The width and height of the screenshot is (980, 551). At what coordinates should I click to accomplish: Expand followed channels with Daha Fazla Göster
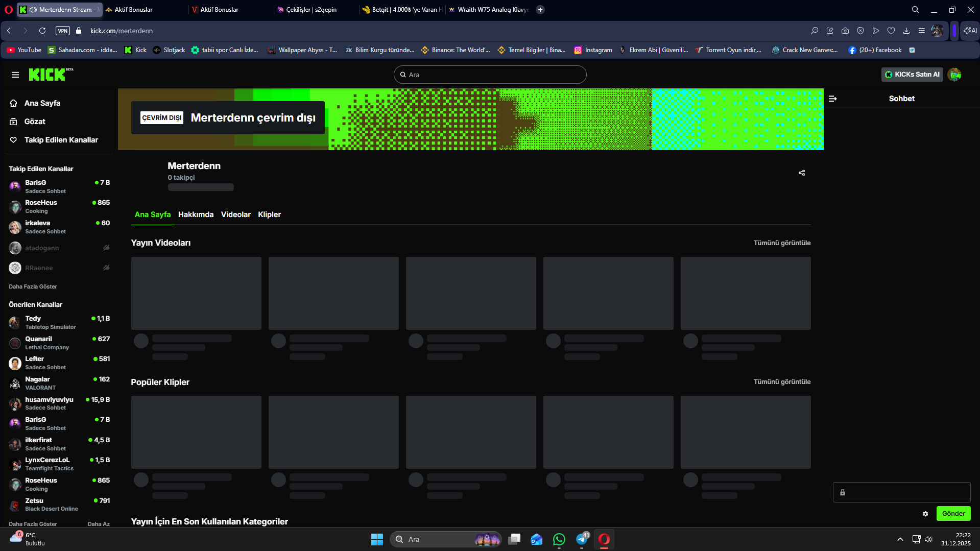[x=33, y=286]
